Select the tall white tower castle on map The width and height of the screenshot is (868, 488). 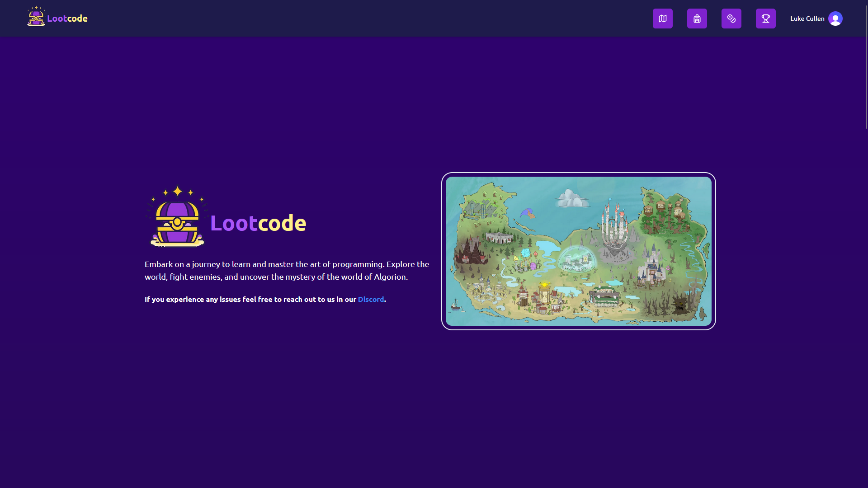click(x=614, y=228)
